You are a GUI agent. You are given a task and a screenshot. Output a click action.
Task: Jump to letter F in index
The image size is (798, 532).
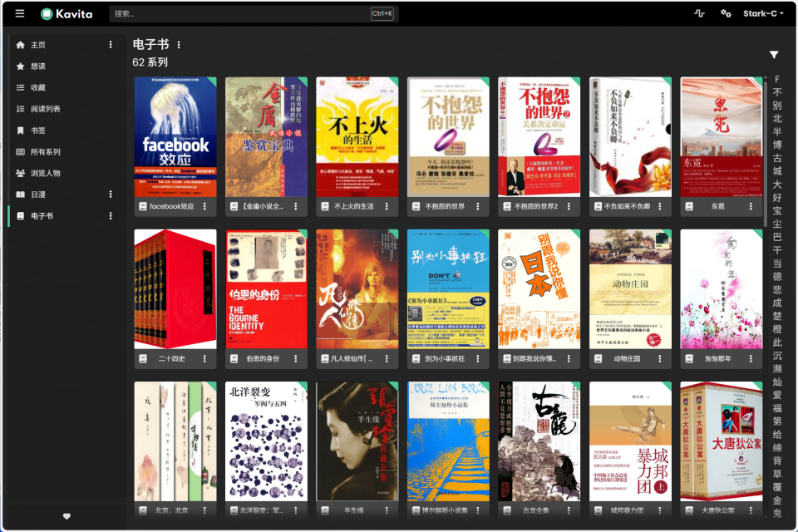coord(777,80)
